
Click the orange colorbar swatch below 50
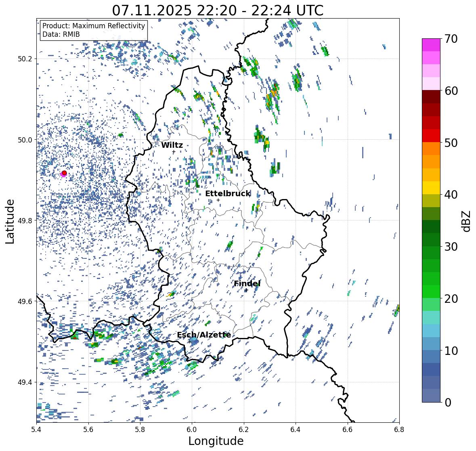(x=431, y=149)
